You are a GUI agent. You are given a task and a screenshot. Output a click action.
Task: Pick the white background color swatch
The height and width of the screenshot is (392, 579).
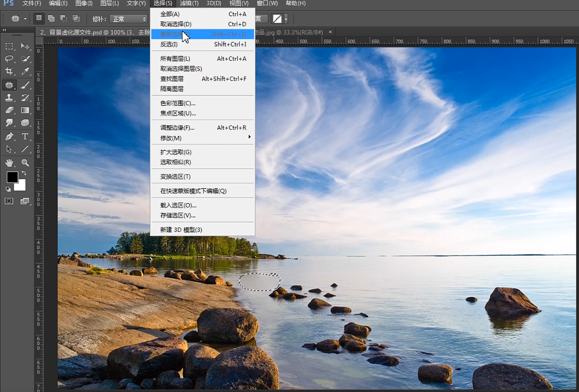21,186
